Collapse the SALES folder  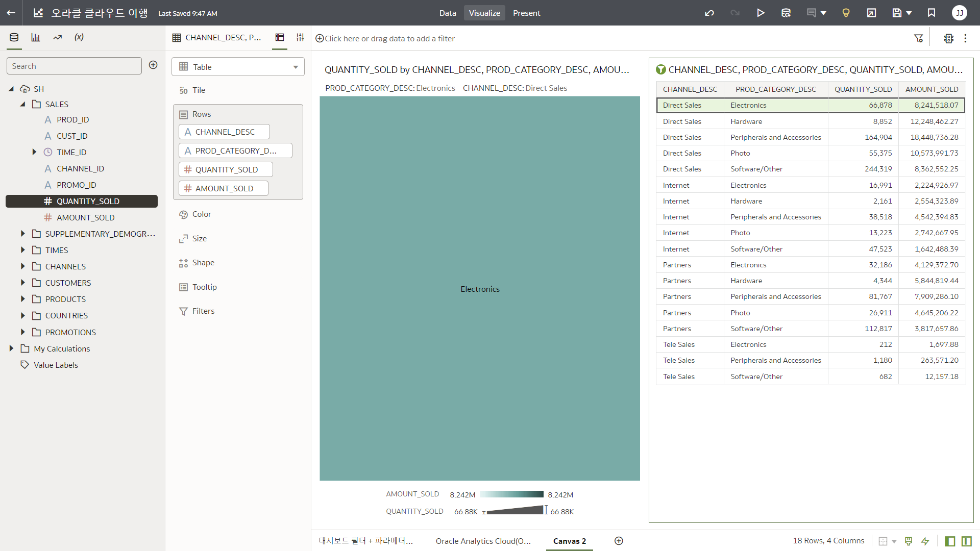pos(22,104)
